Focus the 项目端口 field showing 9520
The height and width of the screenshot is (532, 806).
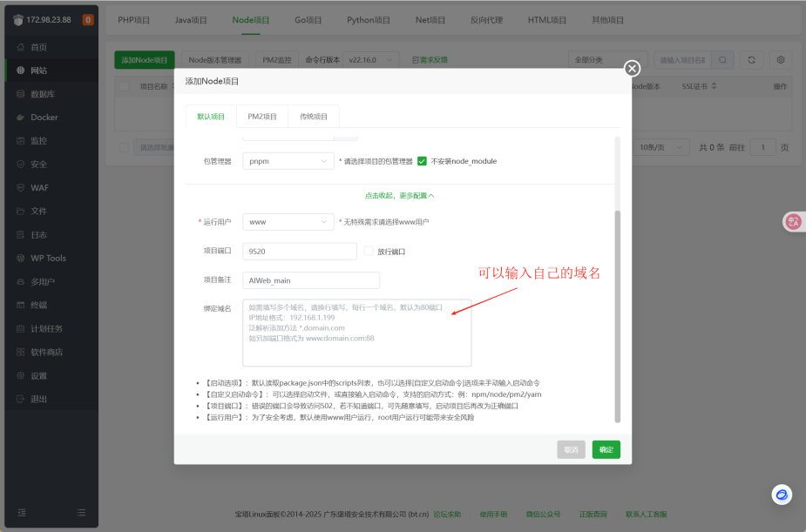[x=300, y=251]
